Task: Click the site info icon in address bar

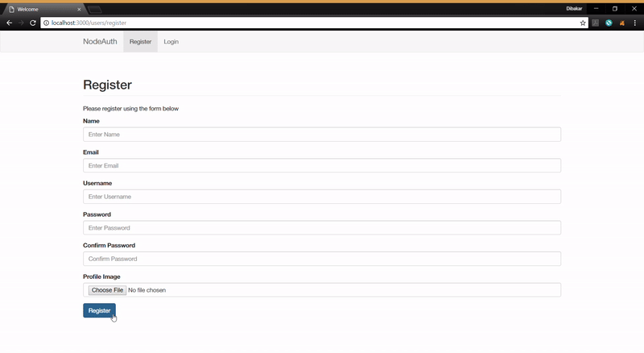Action: (46, 23)
